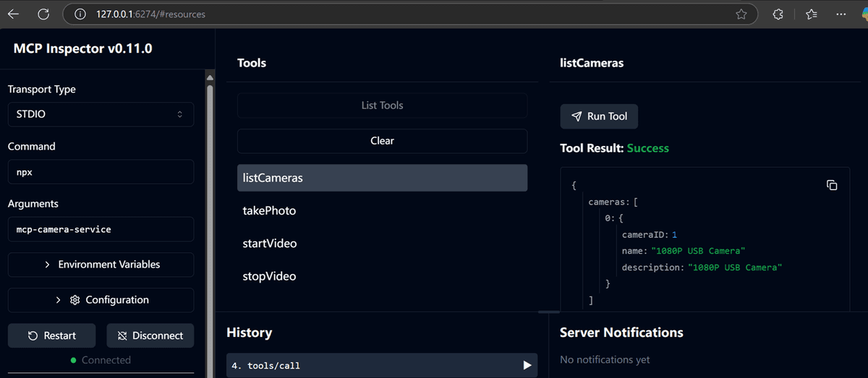Expand the Configuration section
This screenshot has width=868, height=378.
[101, 300]
